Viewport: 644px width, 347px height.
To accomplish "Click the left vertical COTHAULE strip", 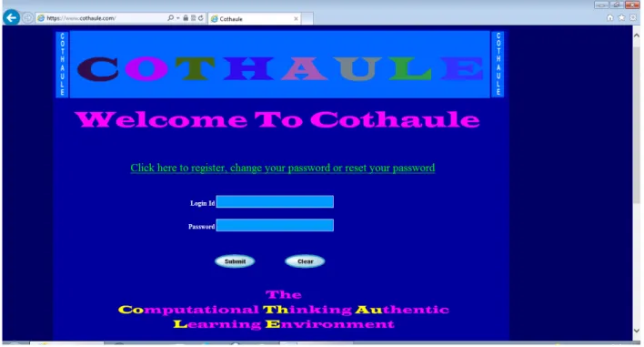I will (63, 65).
